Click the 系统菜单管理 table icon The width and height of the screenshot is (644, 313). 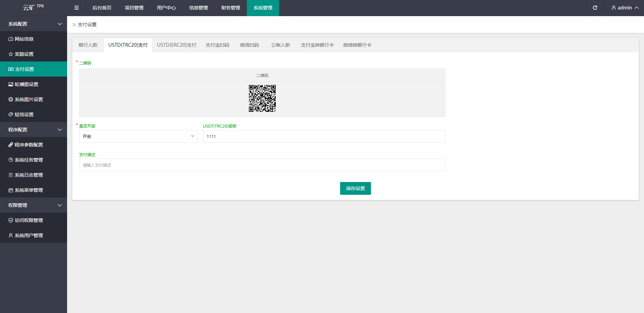point(11,190)
